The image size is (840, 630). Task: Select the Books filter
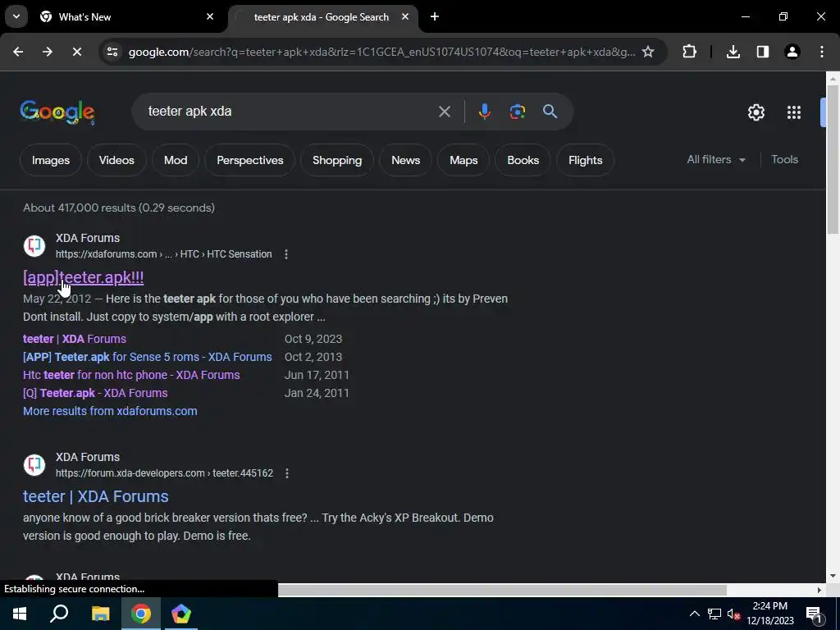click(x=523, y=160)
